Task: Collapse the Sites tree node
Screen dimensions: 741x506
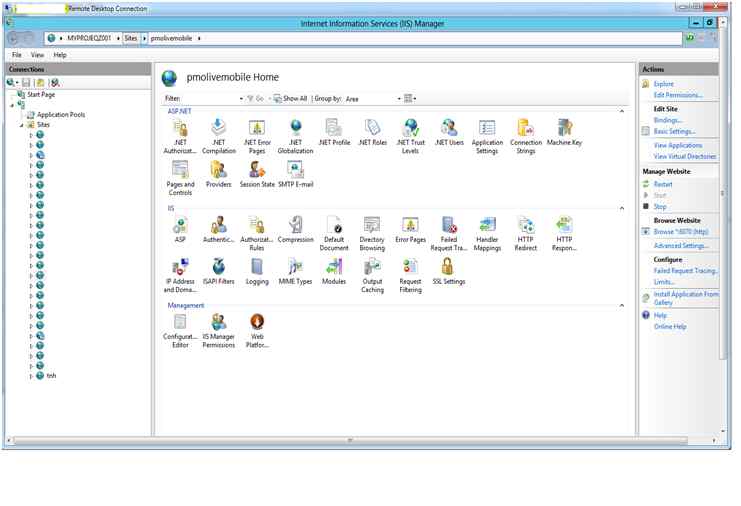Action: (21, 125)
